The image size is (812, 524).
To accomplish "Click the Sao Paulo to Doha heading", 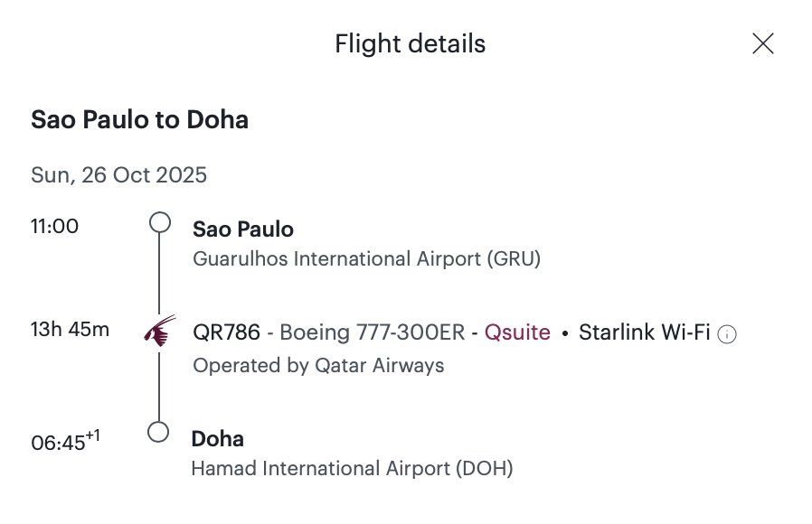I will [x=140, y=119].
